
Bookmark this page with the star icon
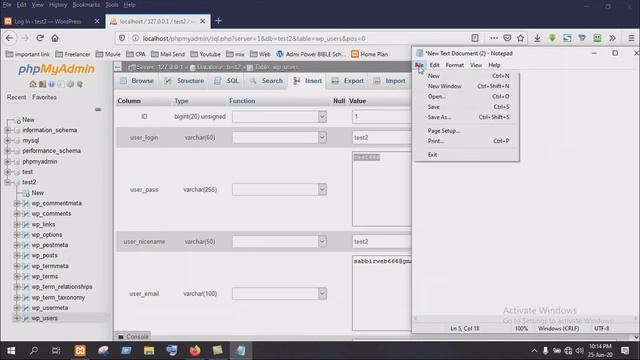[520, 38]
